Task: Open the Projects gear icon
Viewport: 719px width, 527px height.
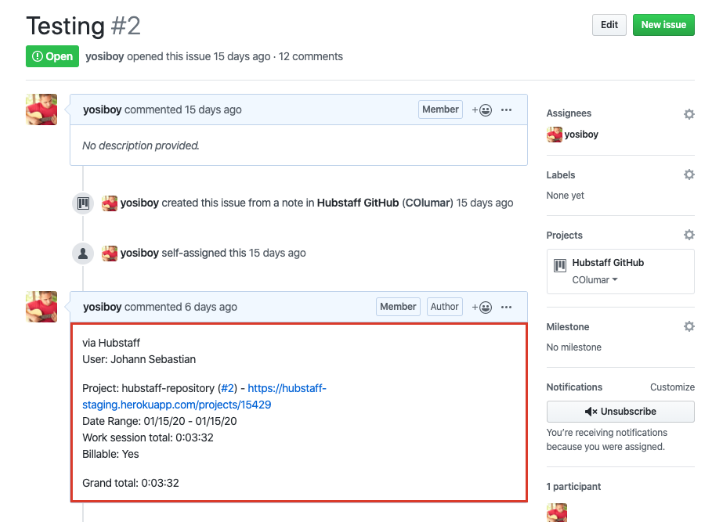Action: click(x=689, y=235)
